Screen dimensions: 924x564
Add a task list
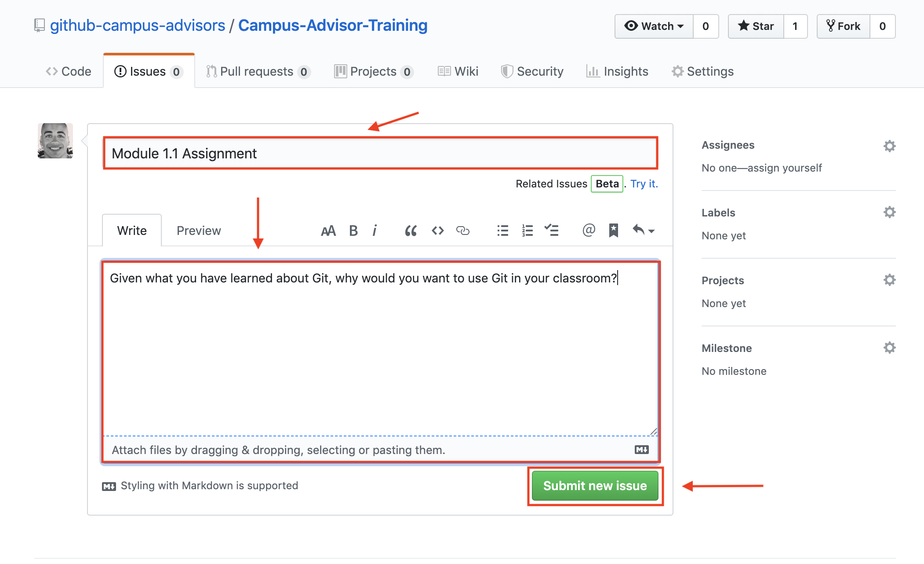point(551,230)
